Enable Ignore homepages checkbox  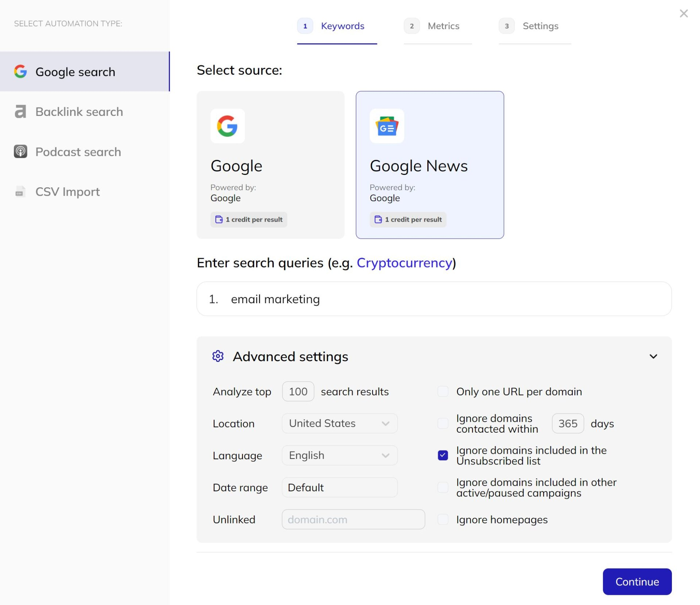[443, 519]
